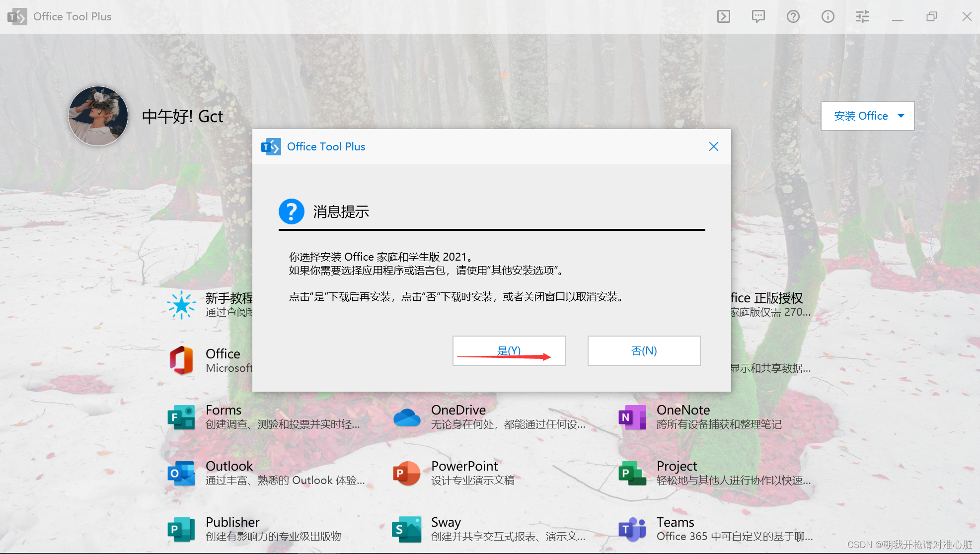This screenshot has width=980, height=554.
Task: Click the 是(Y) button in dialog
Action: (509, 350)
